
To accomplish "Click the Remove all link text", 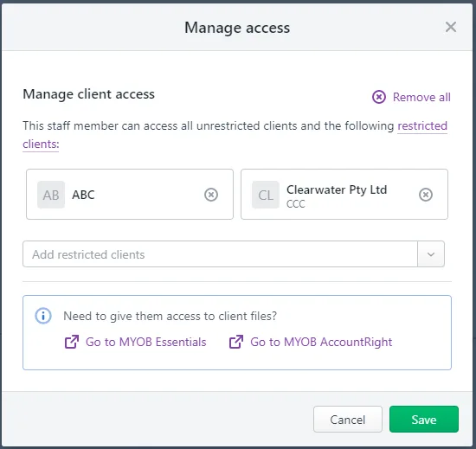I will tap(421, 98).
